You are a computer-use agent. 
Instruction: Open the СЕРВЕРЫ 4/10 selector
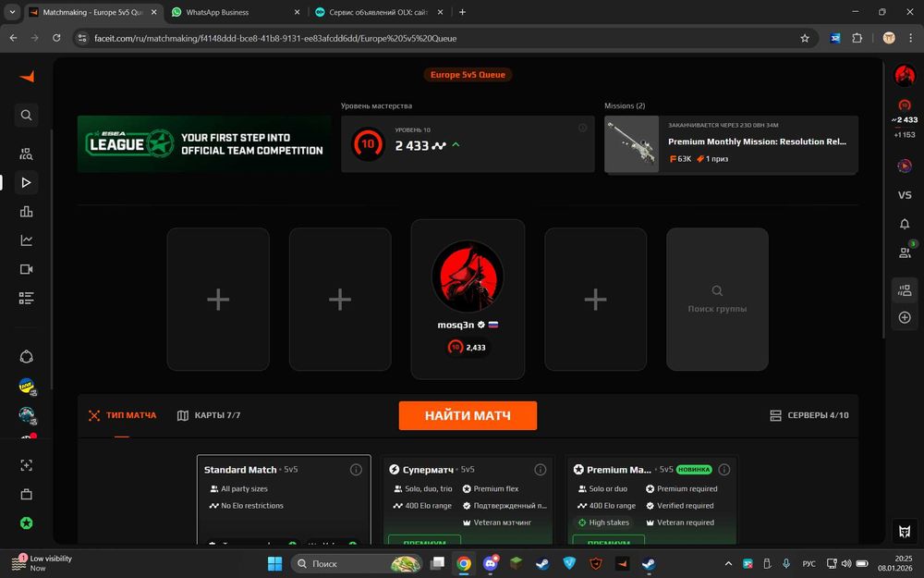pos(809,415)
